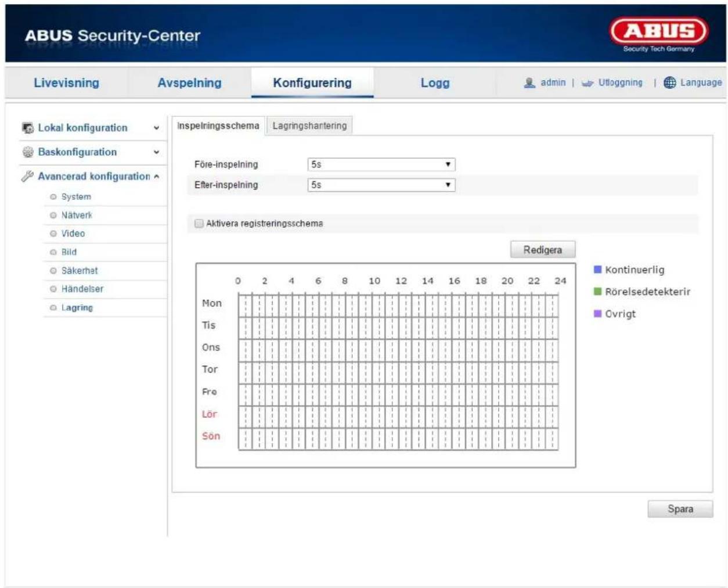Image resolution: width=728 pixels, height=588 pixels.
Task: Click the Fre row in schedule grid
Action: point(398,395)
